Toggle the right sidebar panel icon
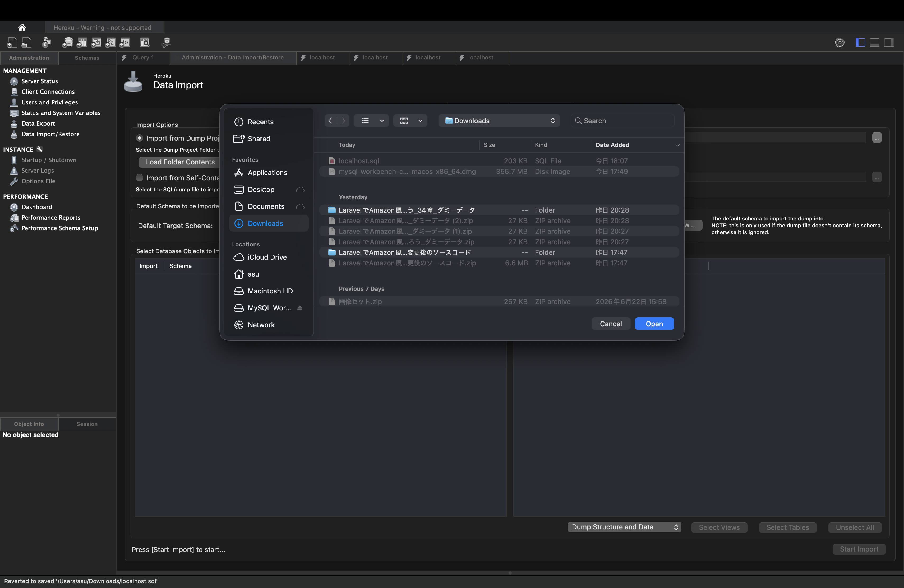This screenshot has width=904, height=588. 889,43
